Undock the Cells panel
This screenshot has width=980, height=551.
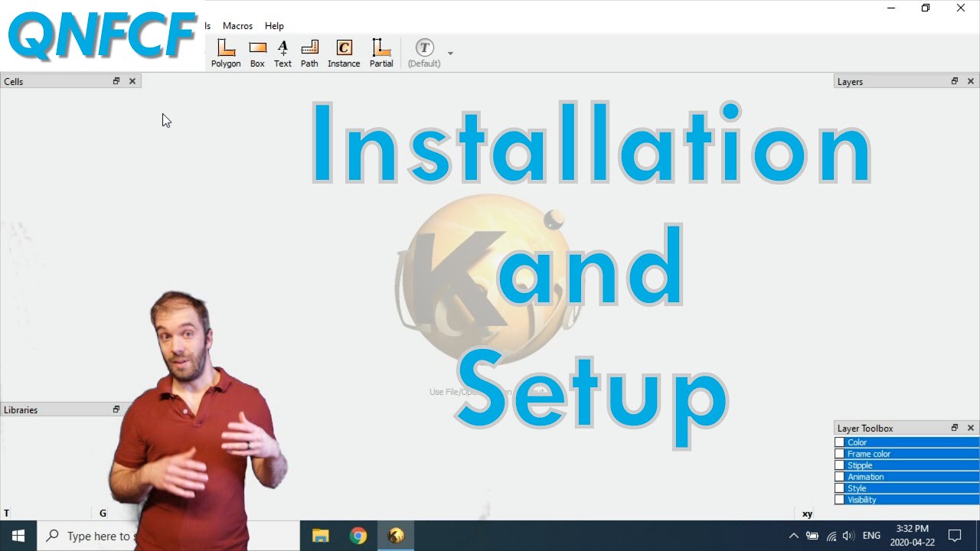tap(116, 81)
